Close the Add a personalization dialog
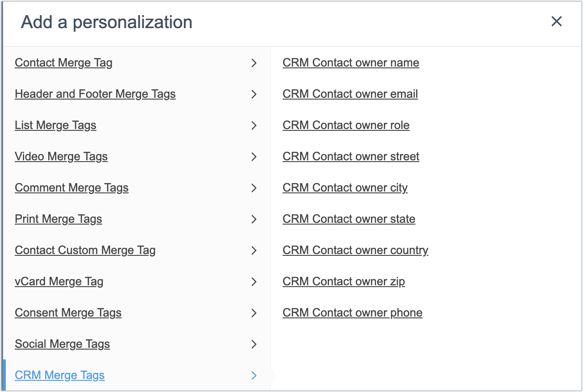The width and height of the screenshot is (583, 392). pos(556,21)
